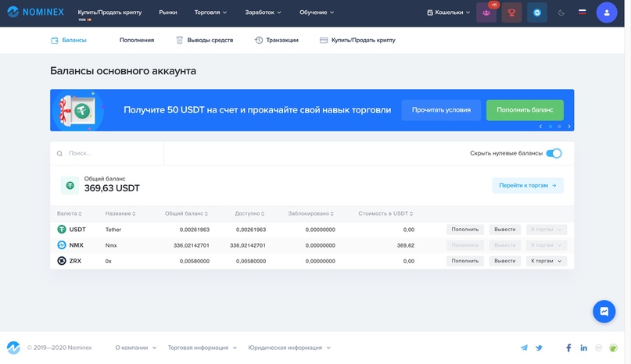Expand Торговая информация footer menu
The image size is (631, 364).
[202, 348]
